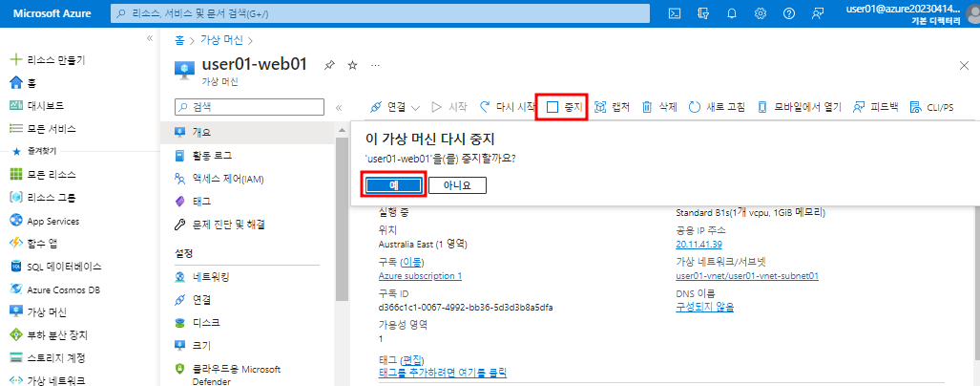980x386 pixels.
Task: Open Azure subscription 1 link
Action: (420, 276)
